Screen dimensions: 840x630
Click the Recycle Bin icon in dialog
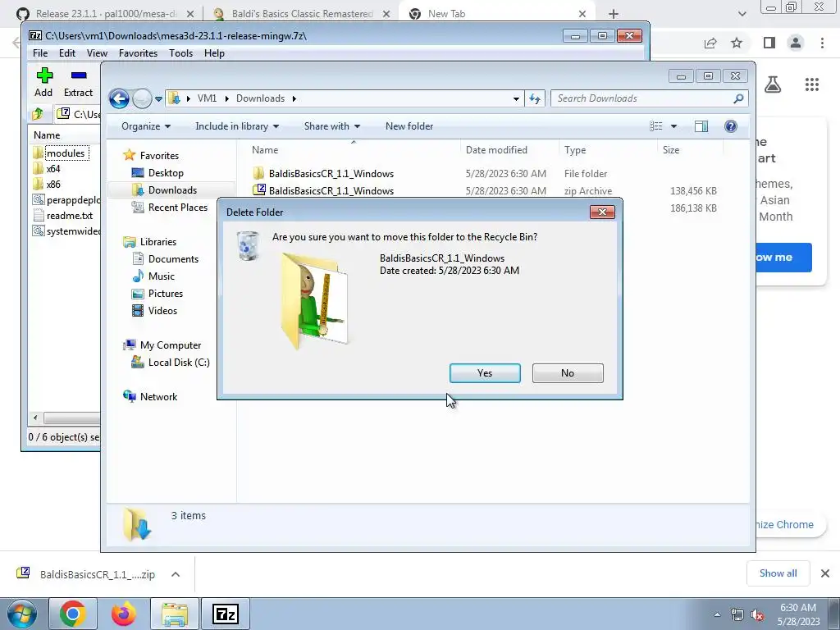point(248,246)
